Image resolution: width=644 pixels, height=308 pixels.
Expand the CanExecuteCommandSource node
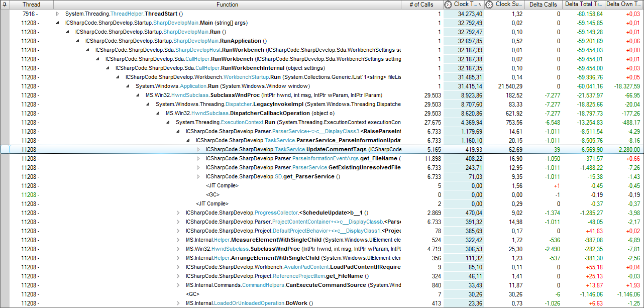pyautogui.click(x=178, y=285)
